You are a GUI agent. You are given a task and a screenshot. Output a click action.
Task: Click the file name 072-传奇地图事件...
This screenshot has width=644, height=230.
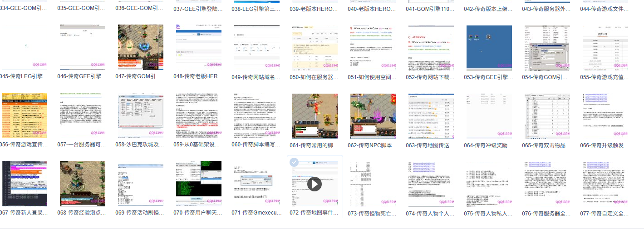[314, 213]
